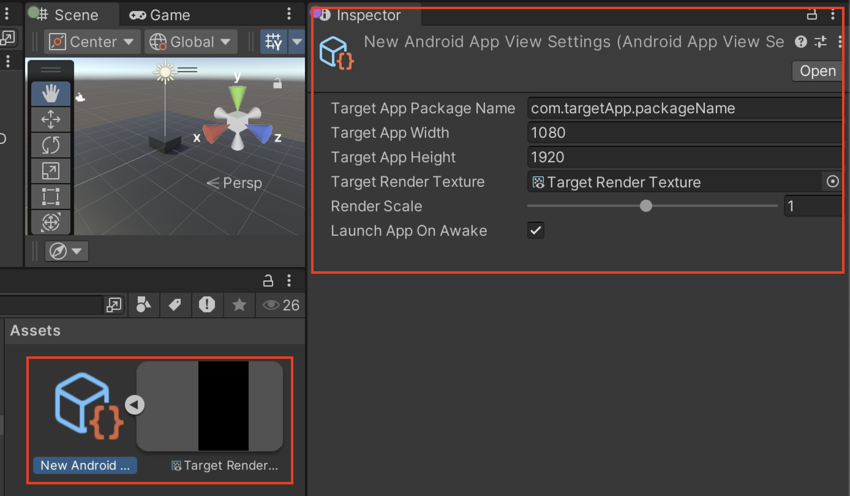This screenshot has width=850, height=496.
Task: Open the scene view compass dropdown
Action: (66, 251)
